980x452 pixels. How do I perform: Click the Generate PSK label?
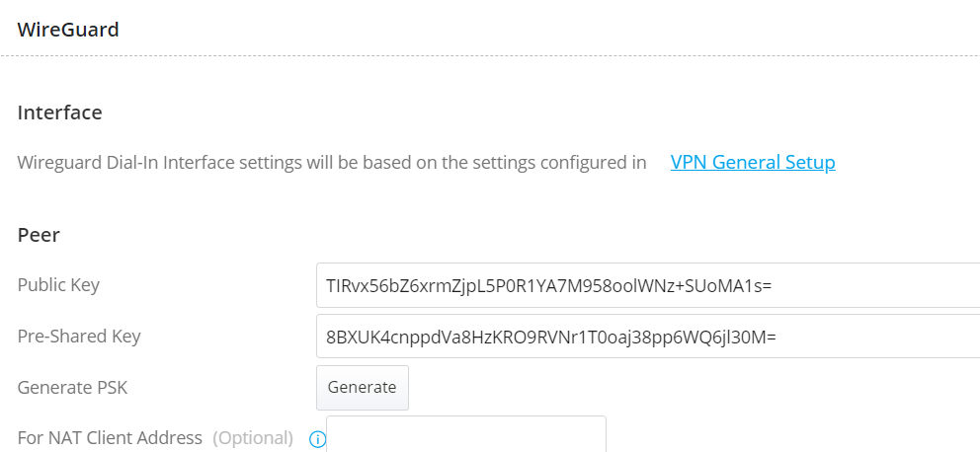coord(72,387)
